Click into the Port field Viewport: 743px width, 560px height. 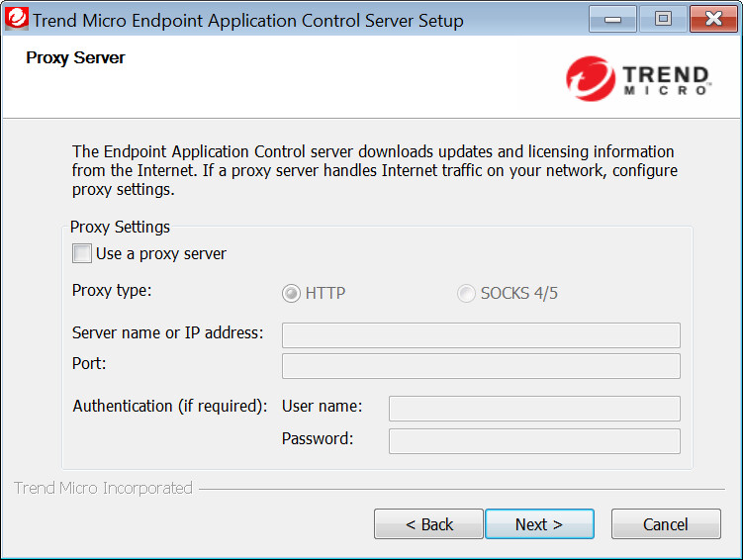point(481,366)
